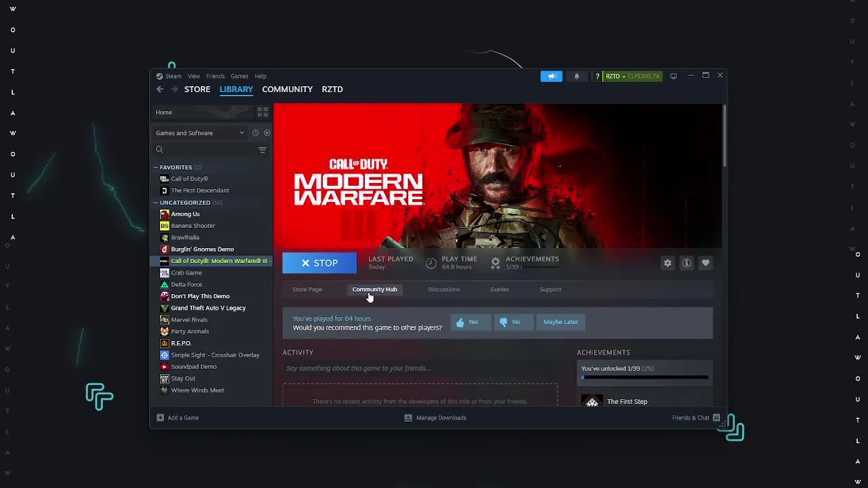Image resolution: width=868 pixels, height=488 pixels.
Task: Collapse the Favorites category
Action: tap(155, 167)
